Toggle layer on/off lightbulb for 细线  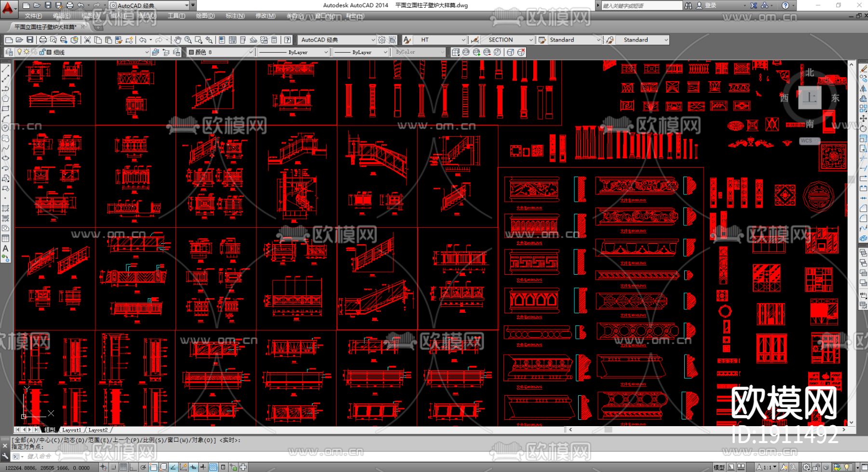point(19,52)
